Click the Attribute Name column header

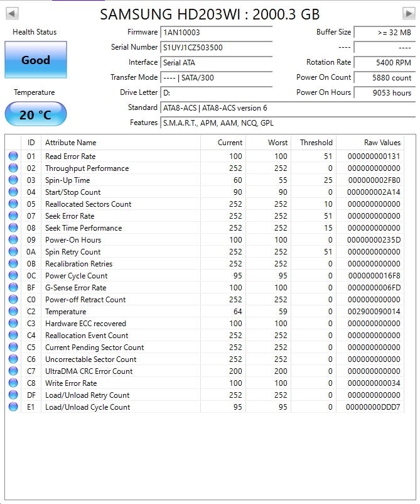121,143
